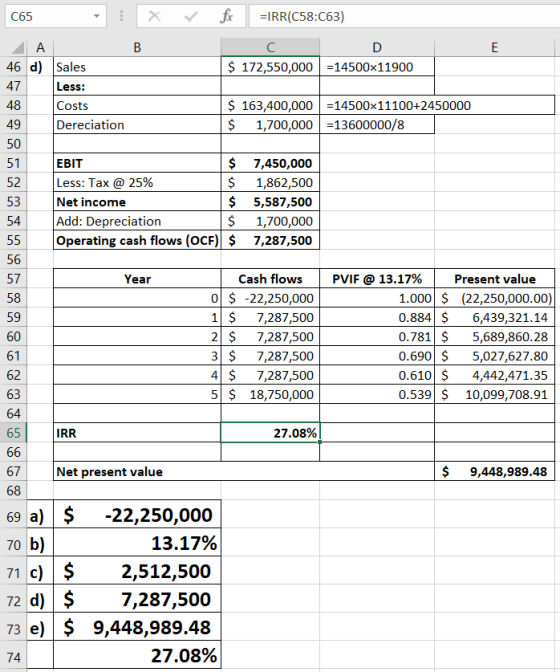This screenshot has width=560, height=672.
Task: Click the cell showing $163,400,000
Action: pos(270,105)
